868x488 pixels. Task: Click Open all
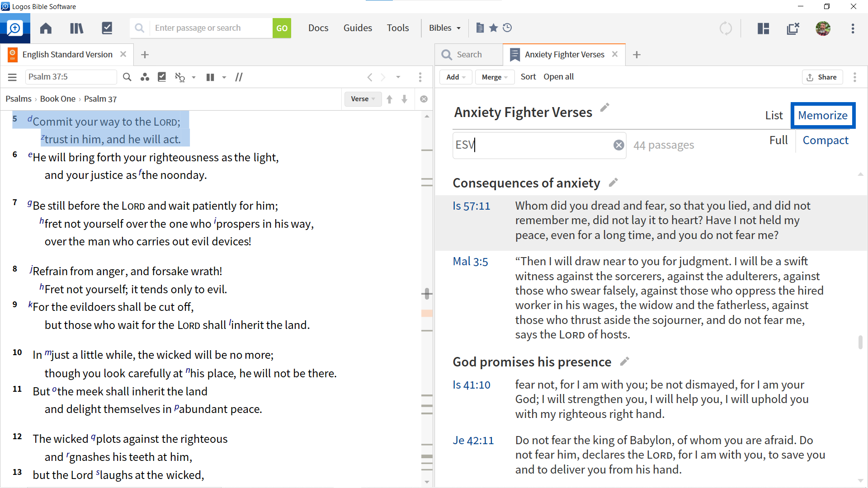[558, 77]
